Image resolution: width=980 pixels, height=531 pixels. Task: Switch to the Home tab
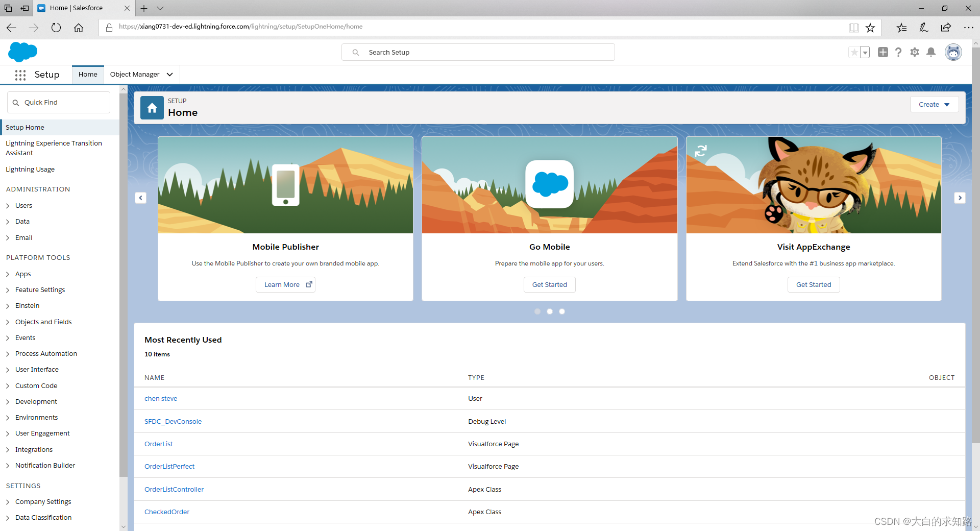(x=88, y=74)
